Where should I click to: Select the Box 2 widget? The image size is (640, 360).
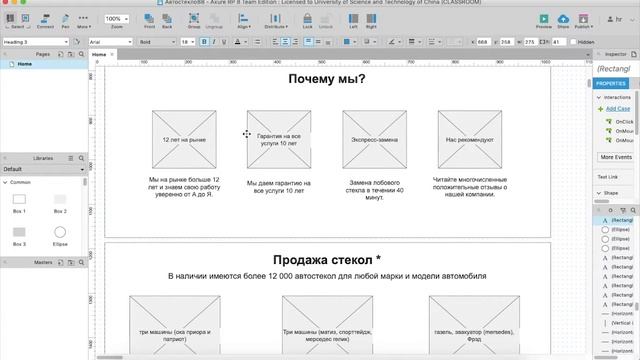(60, 204)
